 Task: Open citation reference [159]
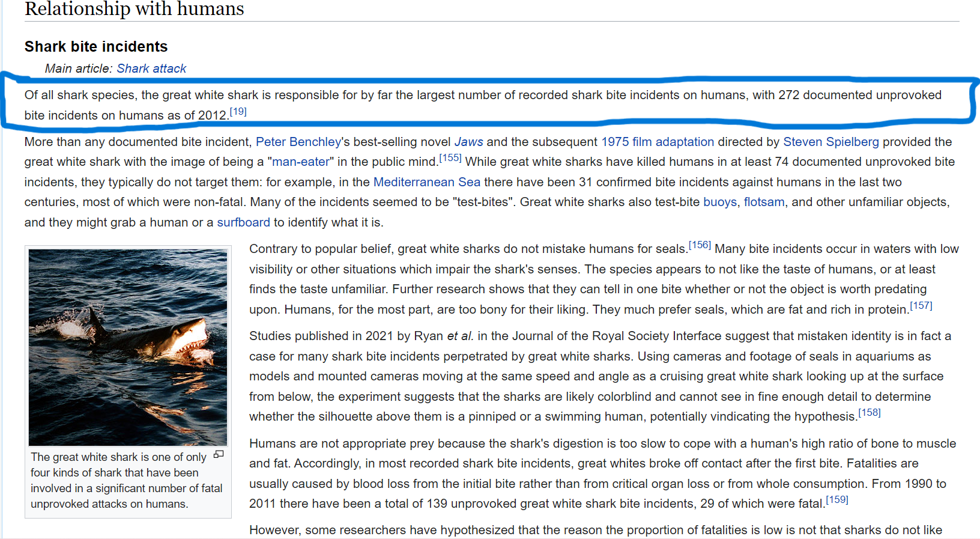[837, 500]
